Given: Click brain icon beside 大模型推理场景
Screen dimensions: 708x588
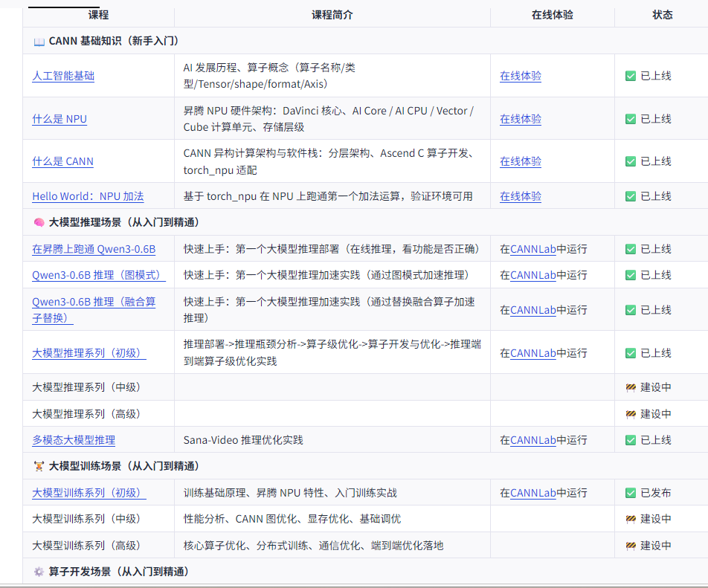Looking at the screenshot, I should [39, 222].
